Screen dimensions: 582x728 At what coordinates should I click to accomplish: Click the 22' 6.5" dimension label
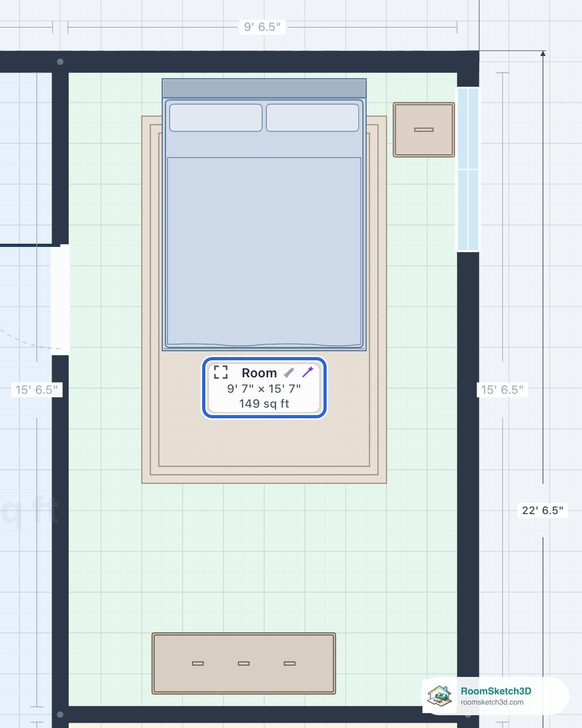(x=543, y=510)
